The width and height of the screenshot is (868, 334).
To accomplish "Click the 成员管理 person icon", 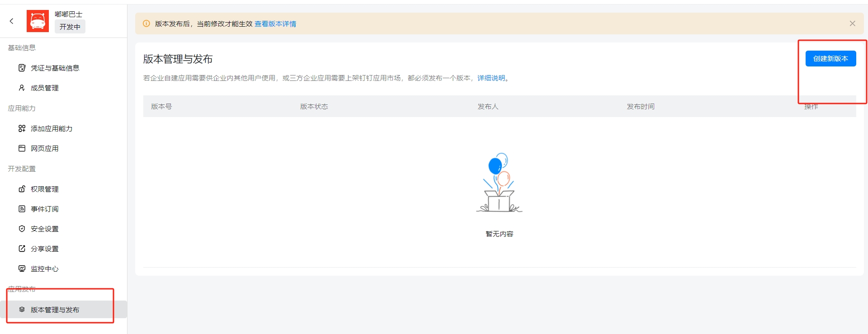I will coord(22,88).
